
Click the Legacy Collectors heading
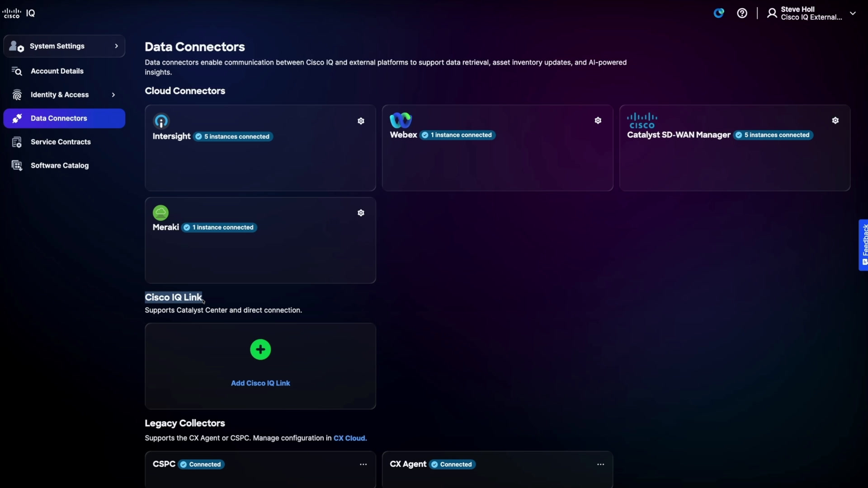[185, 423]
